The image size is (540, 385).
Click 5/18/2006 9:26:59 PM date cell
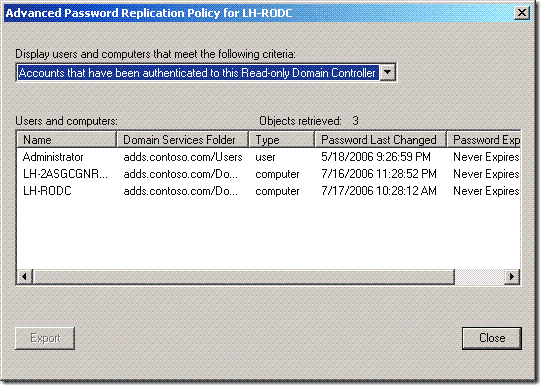[376, 157]
